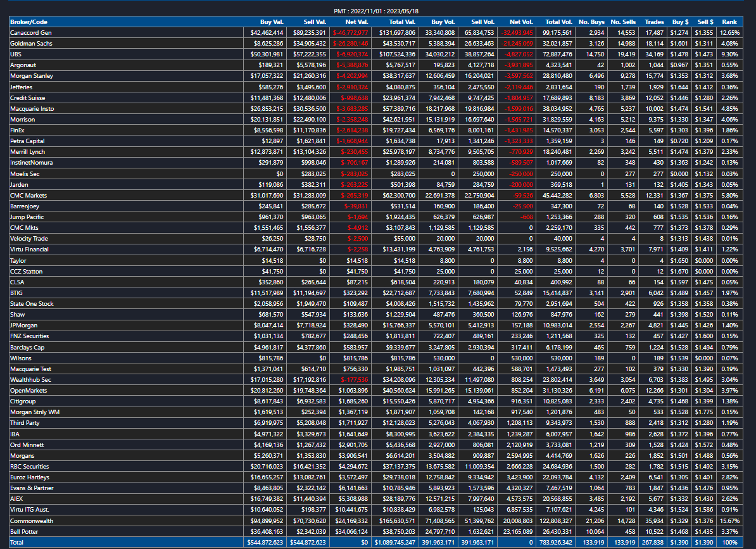Select the Commonwealth broker row

376,521
